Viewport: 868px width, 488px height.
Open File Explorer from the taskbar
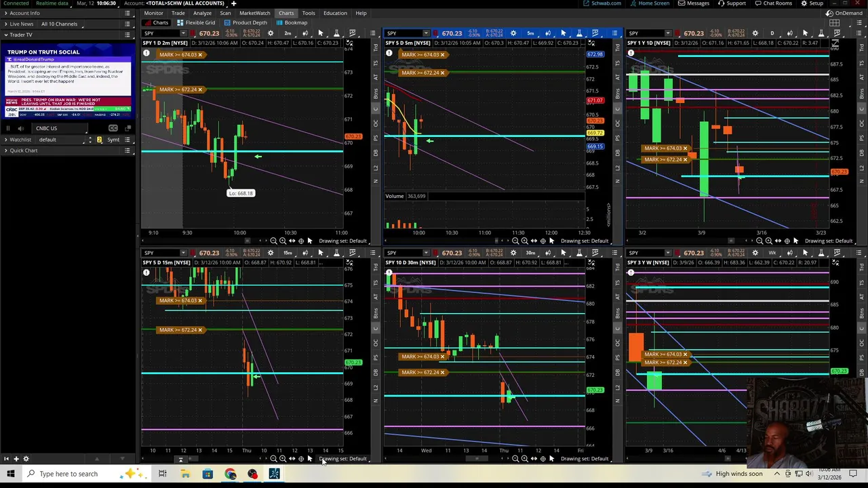[185, 474]
